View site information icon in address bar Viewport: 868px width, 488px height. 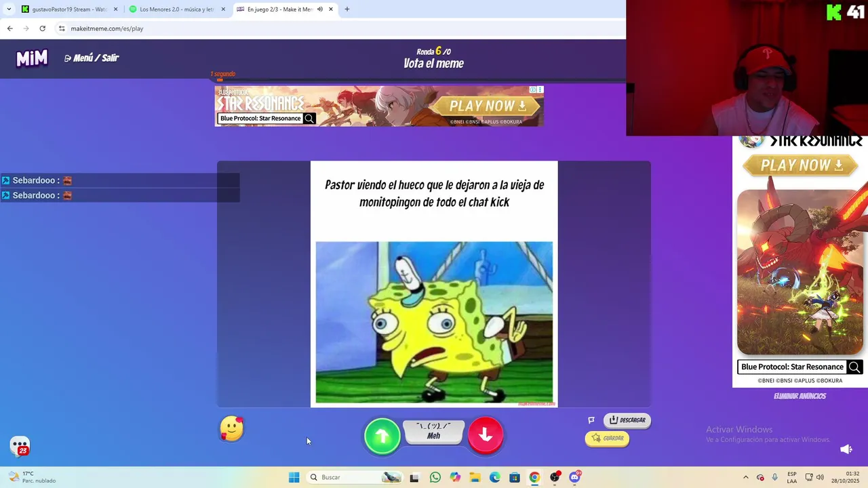coord(62,28)
